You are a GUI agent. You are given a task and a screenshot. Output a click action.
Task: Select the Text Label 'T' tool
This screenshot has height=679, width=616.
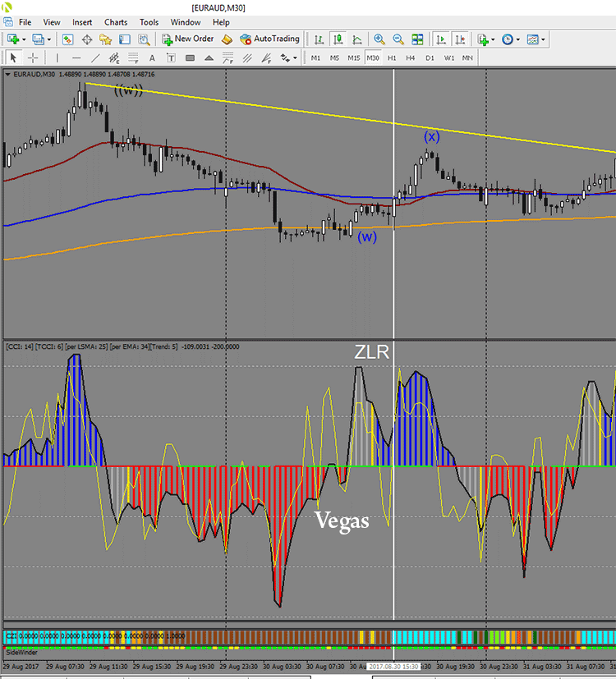[171, 57]
